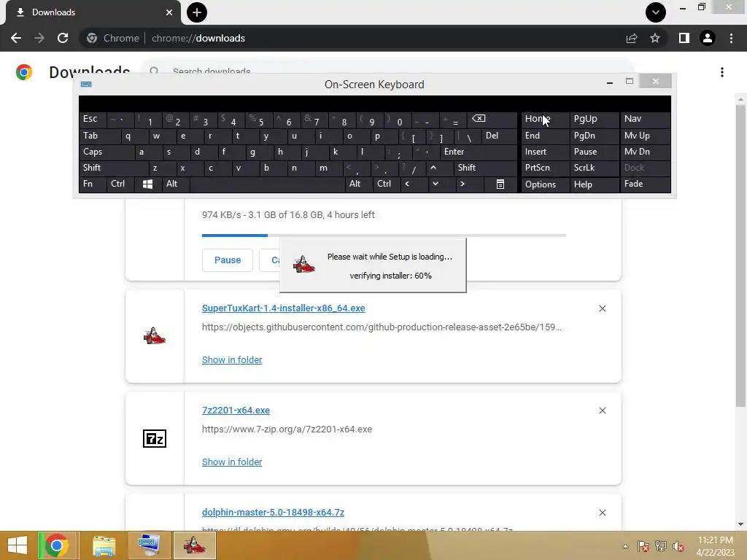Toggle left Ctrl key on keyboard
The height and width of the screenshot is (560, 747).
[x=120, y=184]
